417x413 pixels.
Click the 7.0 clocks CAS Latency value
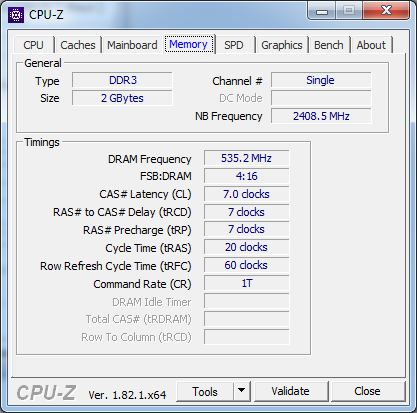[x=247, y=194]
